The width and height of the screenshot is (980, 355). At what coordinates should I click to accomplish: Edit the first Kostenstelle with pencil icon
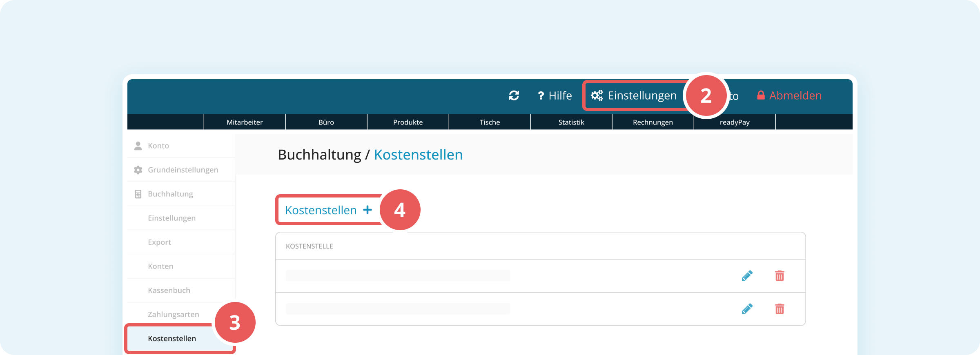[x=747, y=276]
